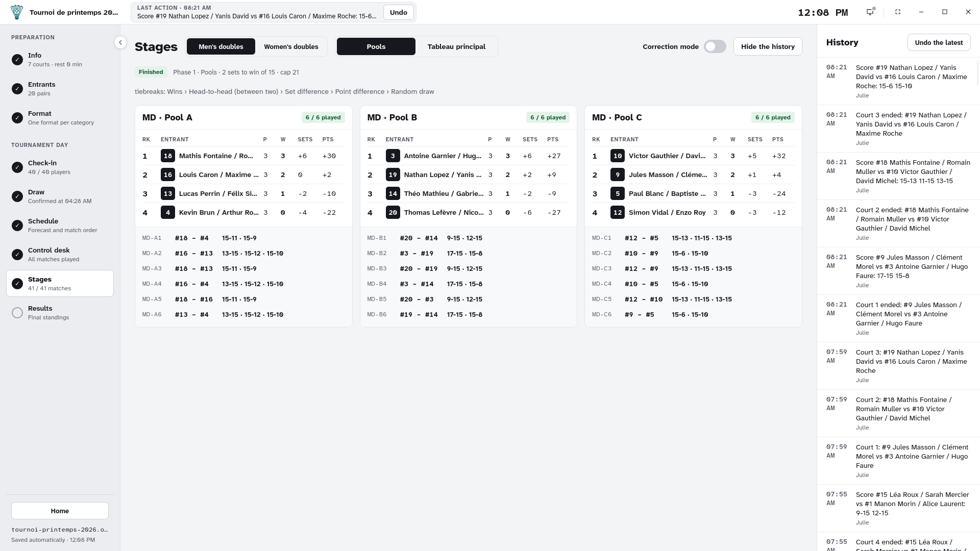Viewport: 980px width, 551px height.
Task: Click the Check-in step checkmark icon
Action: click(x=17, y=167)
